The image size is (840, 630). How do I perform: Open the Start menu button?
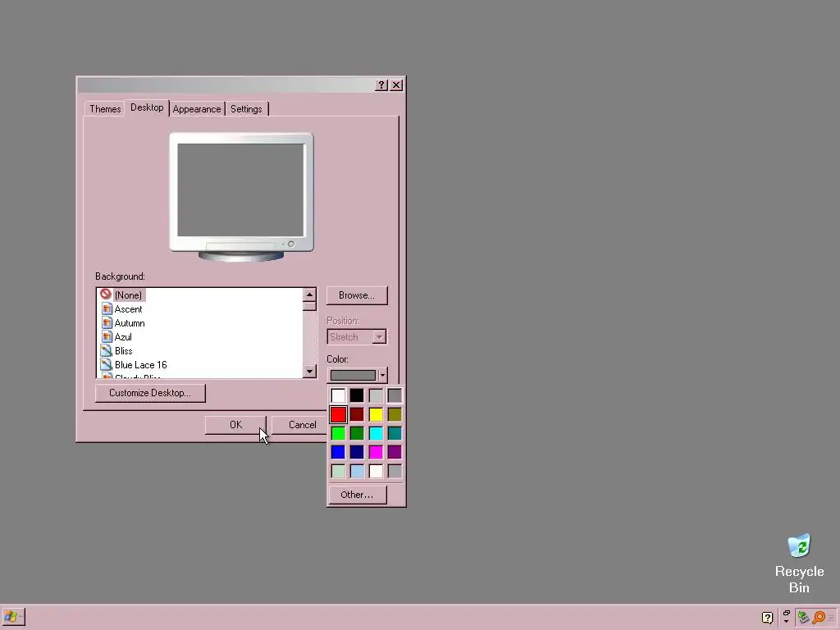[x=13, y=617]
